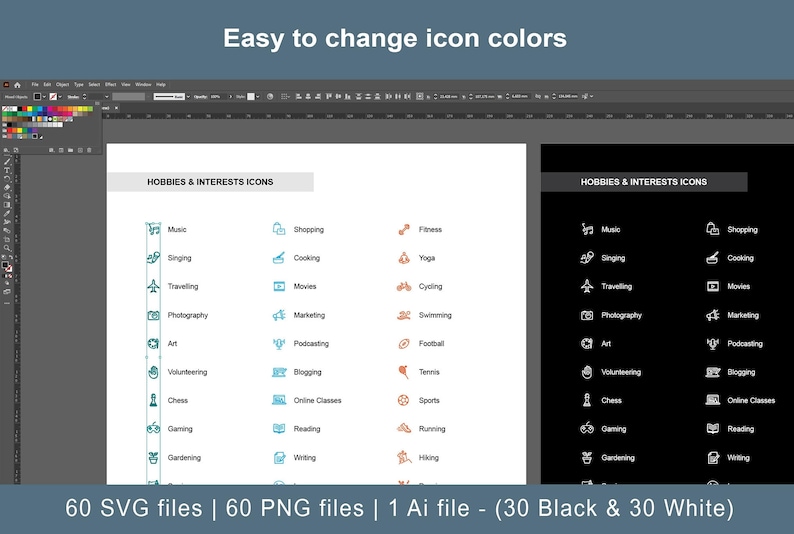Open the Object menu
This screenshot has width=794, height=534.
(x=62, y=85)
